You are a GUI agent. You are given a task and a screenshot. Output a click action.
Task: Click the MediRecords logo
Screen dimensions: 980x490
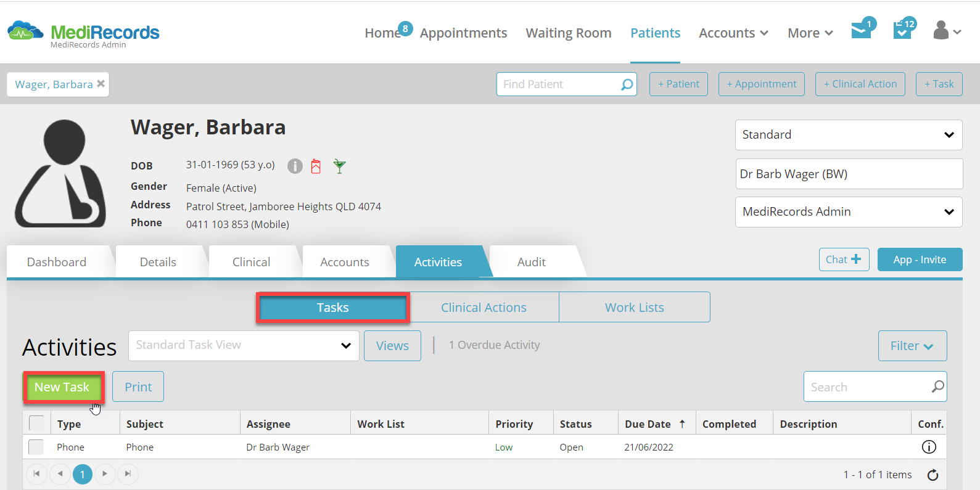83,32
